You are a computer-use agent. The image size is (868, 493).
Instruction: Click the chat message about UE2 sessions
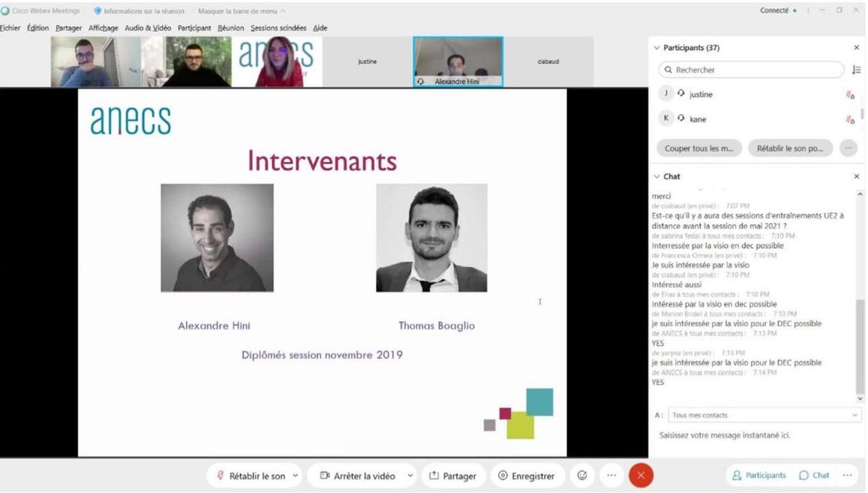[x=748, y=220]
